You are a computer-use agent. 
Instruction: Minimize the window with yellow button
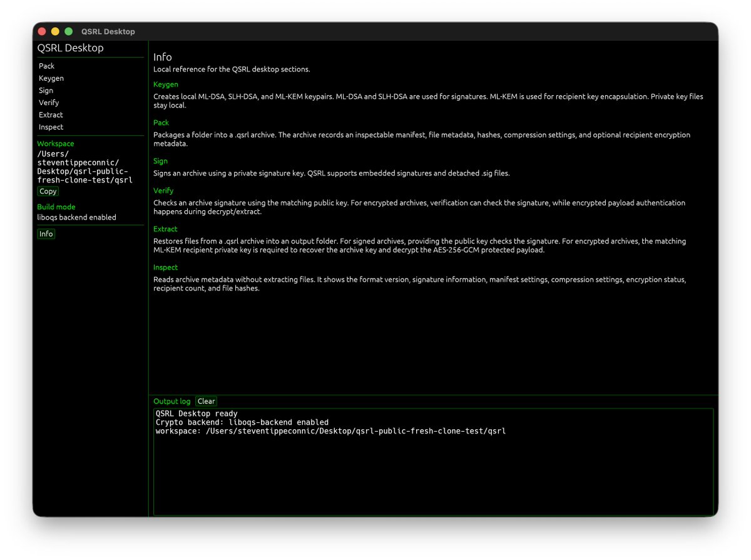coord(55,31)
